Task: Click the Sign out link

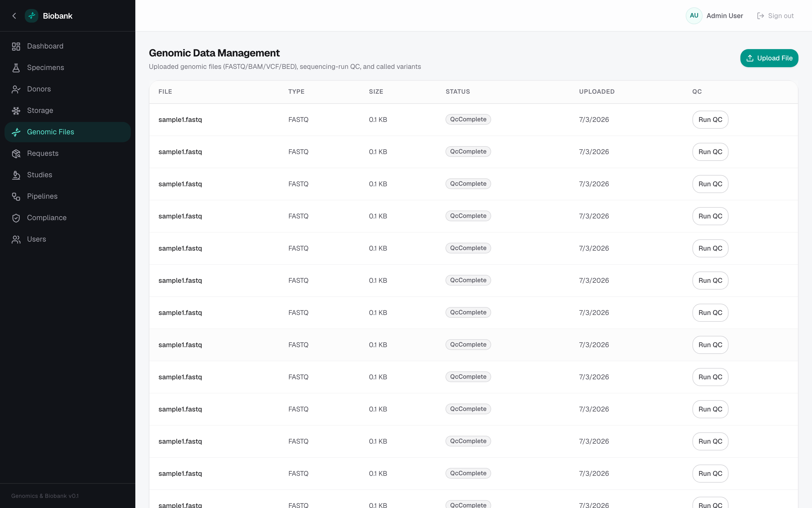Action: 775,16
